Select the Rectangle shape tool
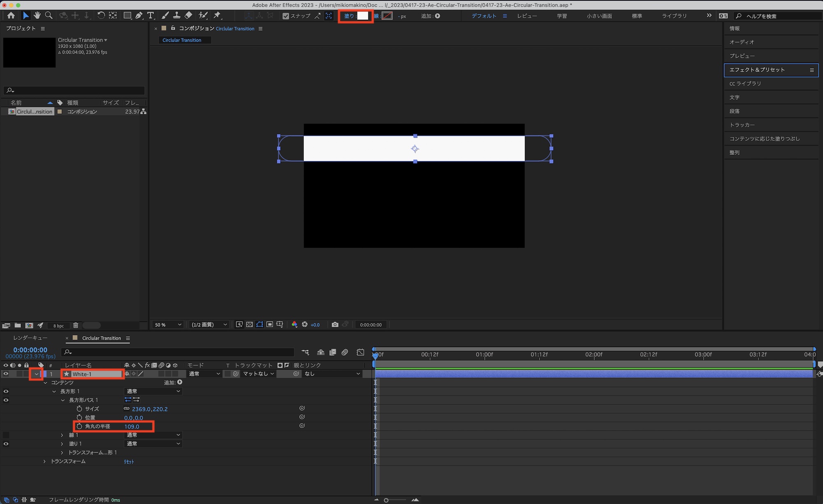This screenshot has height=504, width=823. click(127, 16)
